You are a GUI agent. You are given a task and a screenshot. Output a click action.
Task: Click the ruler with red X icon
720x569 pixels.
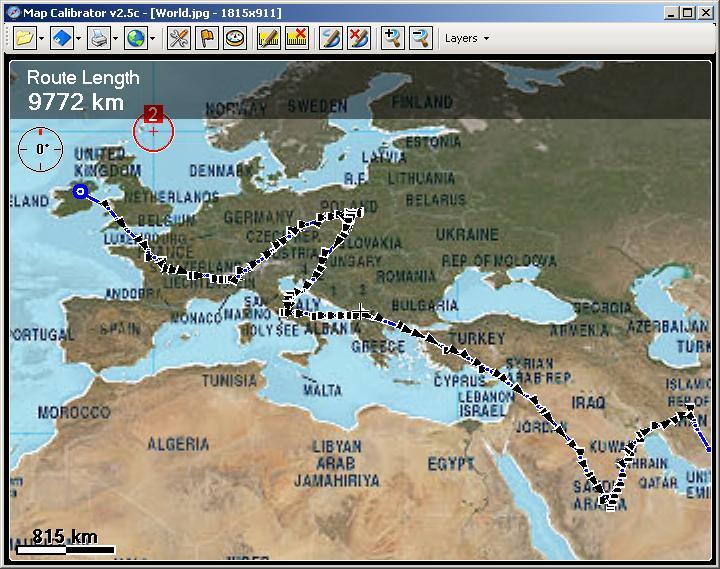[x=297, y=38]
